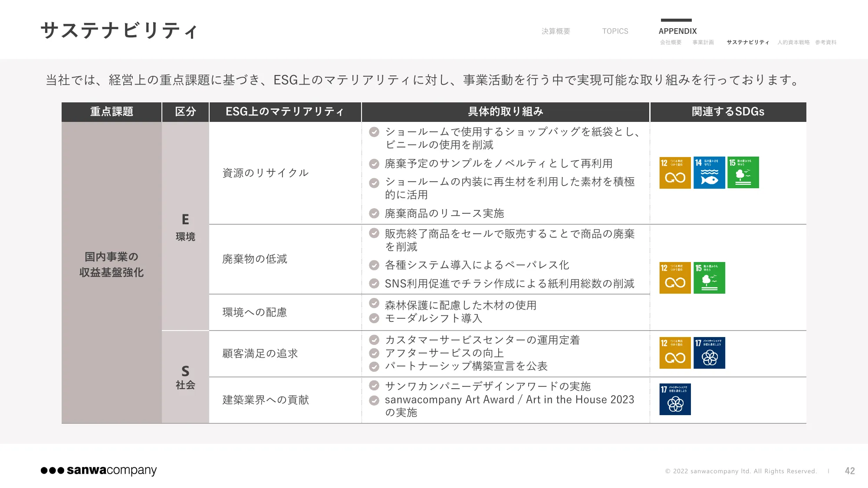
Task: Click check icon beside モーダルシフト導入
Action: click(x=374, y=318)
